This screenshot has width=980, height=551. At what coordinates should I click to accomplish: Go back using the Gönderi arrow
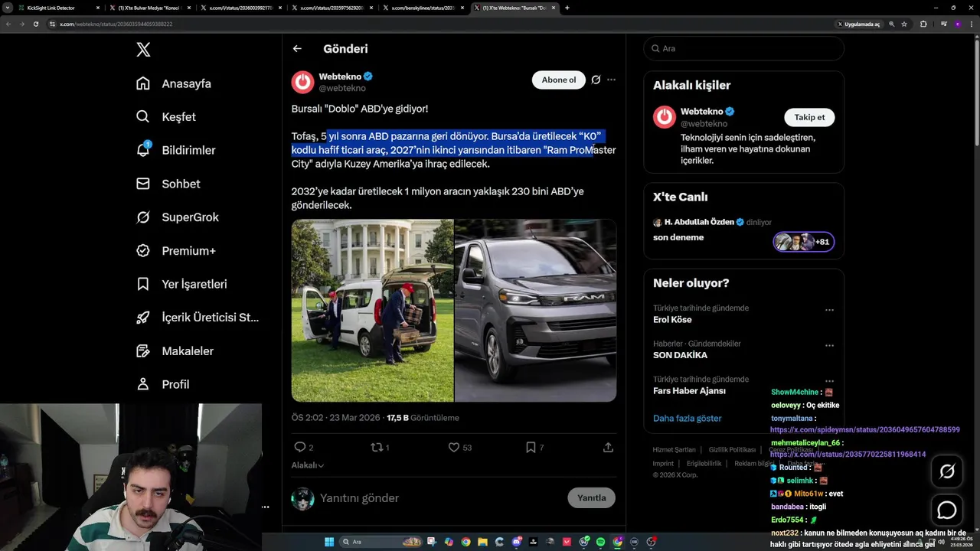(297, 49)
